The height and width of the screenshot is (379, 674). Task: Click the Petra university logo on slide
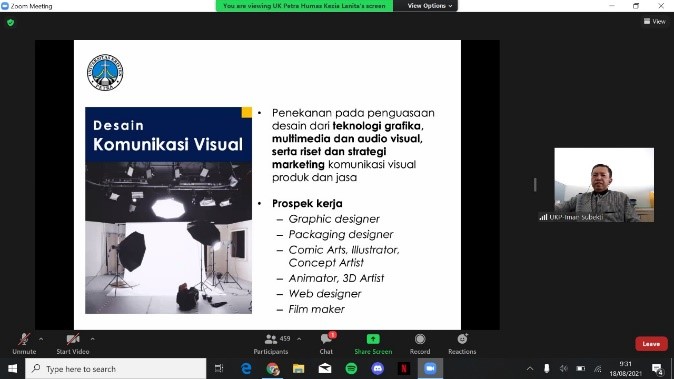(x=105, y=72)
